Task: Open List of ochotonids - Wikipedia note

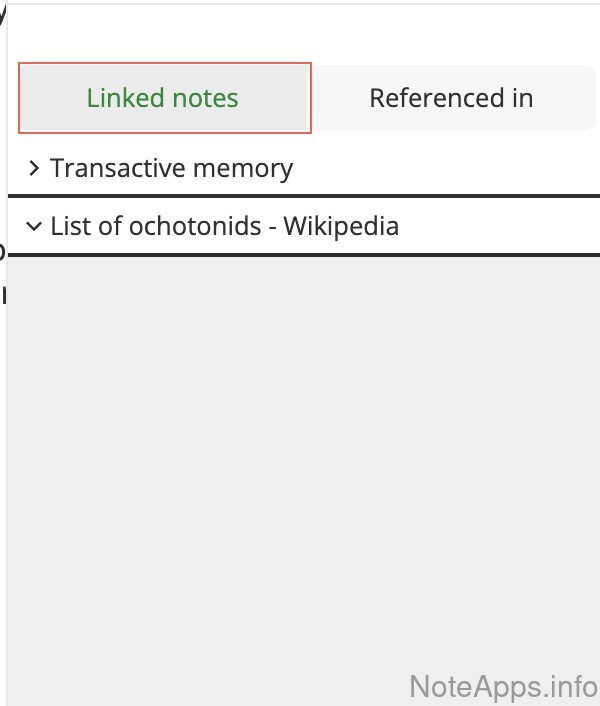Action: [224, 226]
